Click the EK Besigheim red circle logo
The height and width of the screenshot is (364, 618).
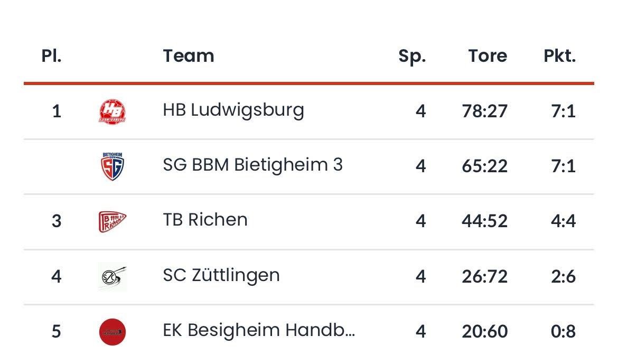[113, 332]
